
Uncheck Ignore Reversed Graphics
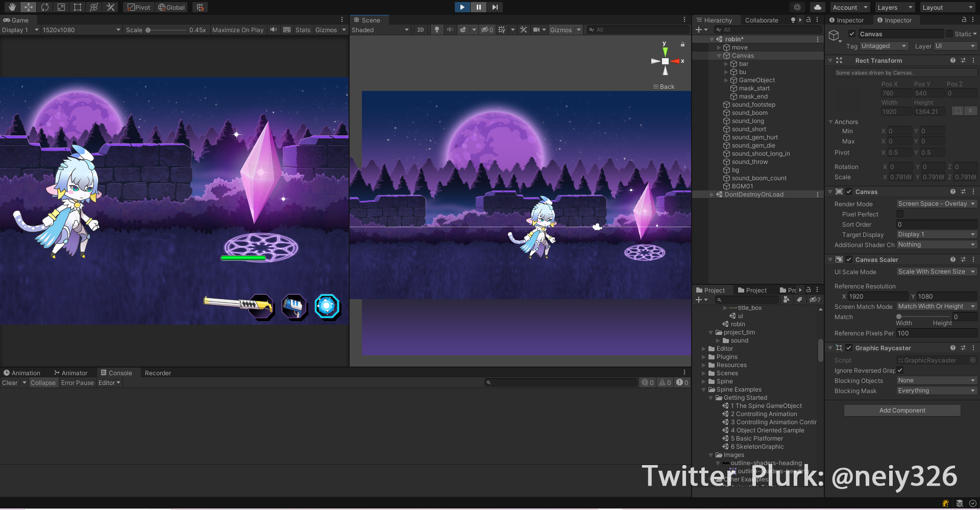(900, 370)
